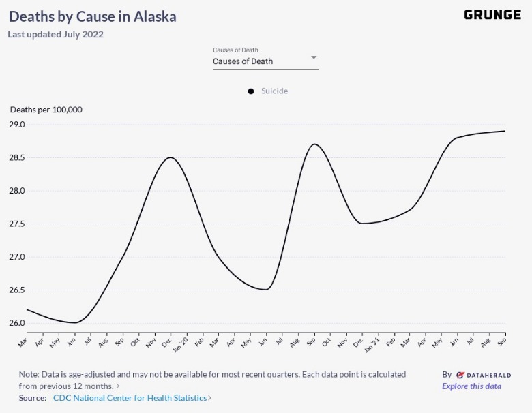Viewport: 532px width, 413px height.
Task: Click the Jan '21 x-axis label
Action: (x=372, y=343)
